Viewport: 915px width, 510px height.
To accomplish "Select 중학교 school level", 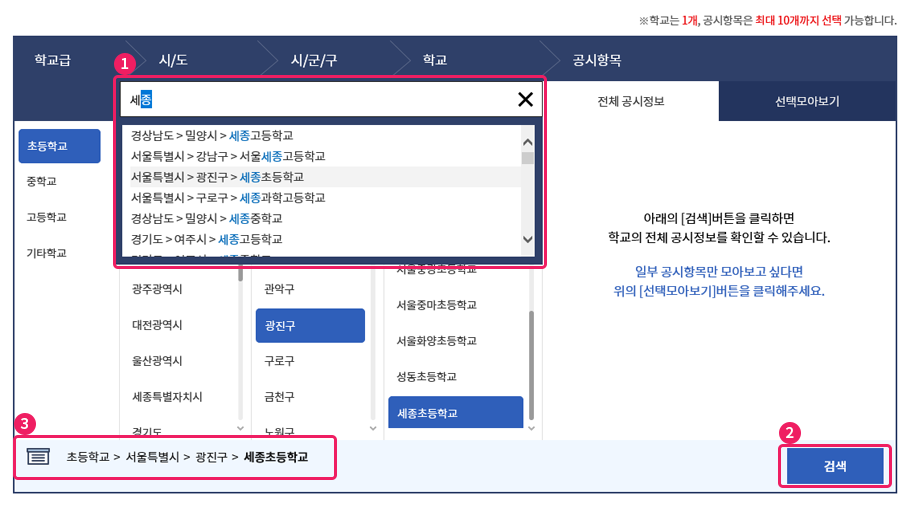I will (x=41, y=181).
